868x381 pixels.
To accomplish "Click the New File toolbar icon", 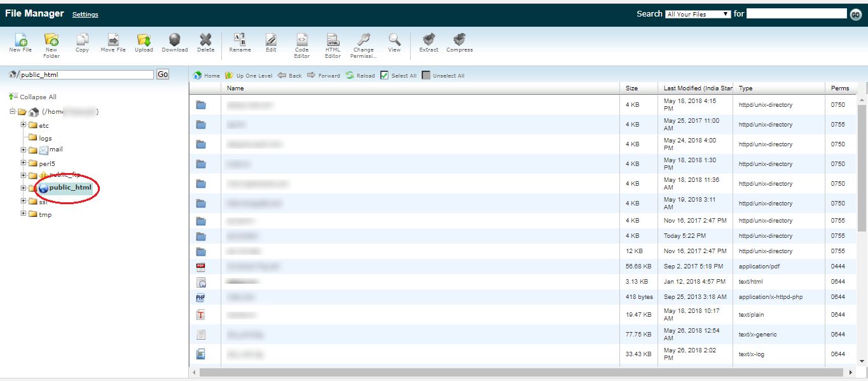I will tap(20, 43).
